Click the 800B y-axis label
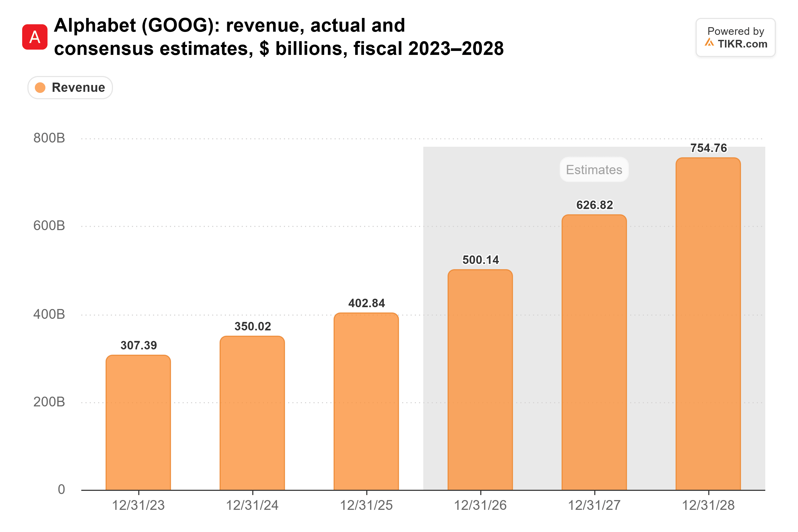This screenshot has width=798, height=532. pyautogui.click(x=49, y=138)
